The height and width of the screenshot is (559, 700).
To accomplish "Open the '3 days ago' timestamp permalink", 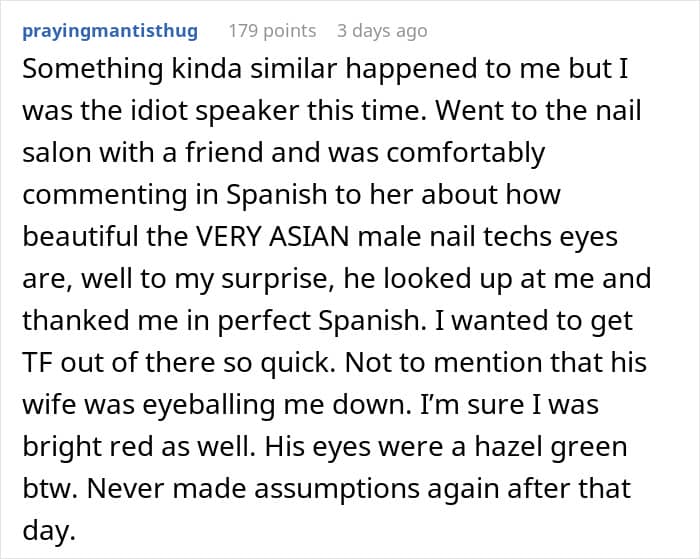I will coord(382,31).
